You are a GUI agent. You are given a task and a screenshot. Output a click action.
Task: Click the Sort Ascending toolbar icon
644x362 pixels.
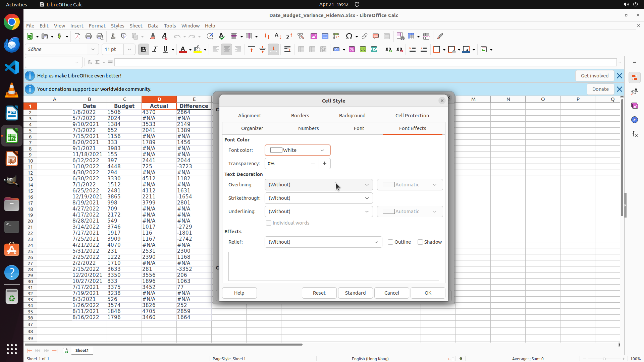tap(278, 36)
